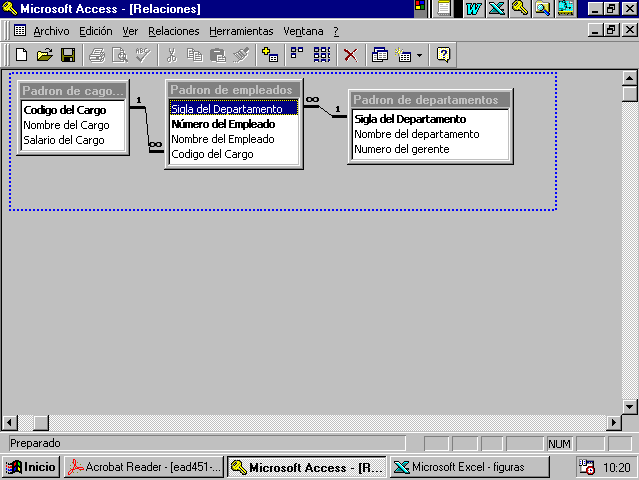Image resolution: width=639 pixels, height=480 pixels.
Task: Switch to Microsoft Excel - figuras taskbar button
Action: [x=469, y=467]
